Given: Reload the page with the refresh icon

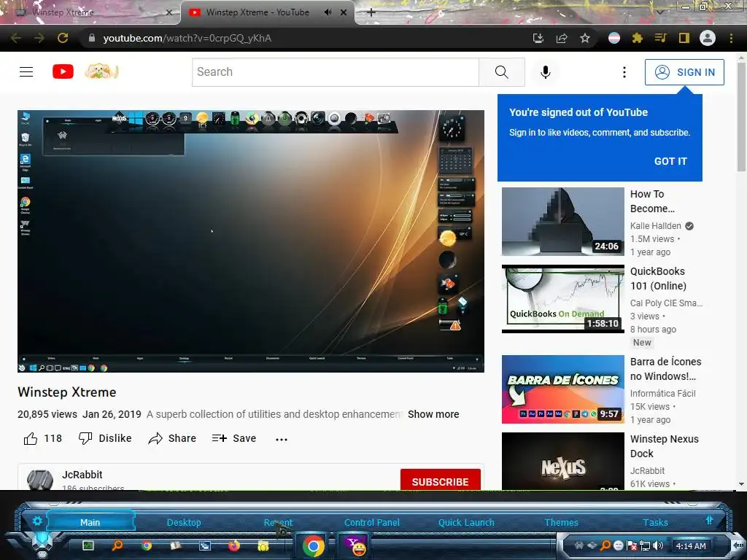Looking at the screenshot, I should tap(63, 38).
